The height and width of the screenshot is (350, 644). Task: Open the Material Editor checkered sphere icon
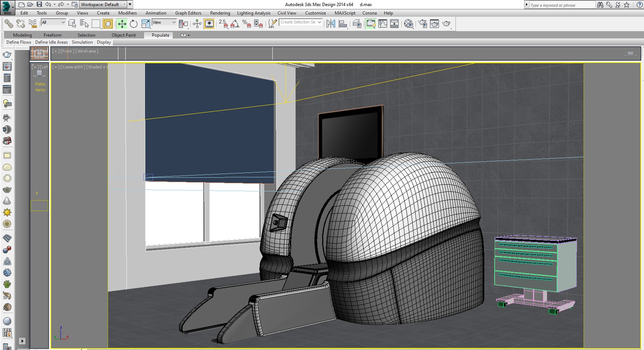[408, 24]
